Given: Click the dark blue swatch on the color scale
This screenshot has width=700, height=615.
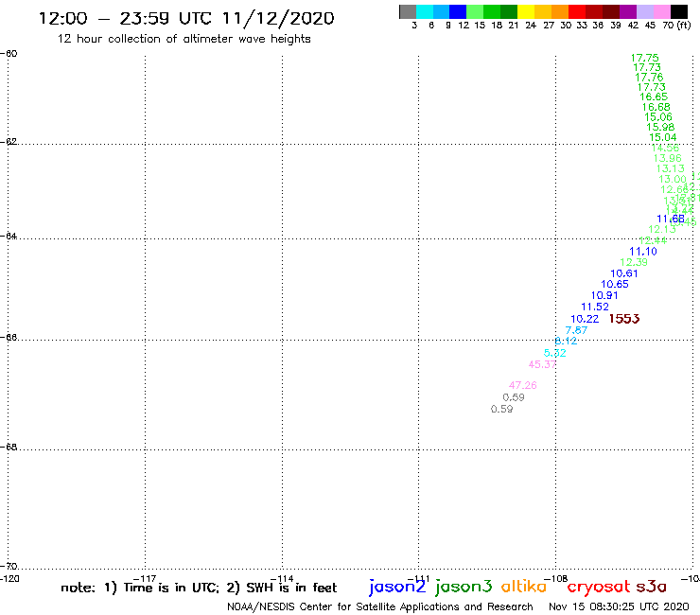Looking at the screenshot, I should (458, 11).
